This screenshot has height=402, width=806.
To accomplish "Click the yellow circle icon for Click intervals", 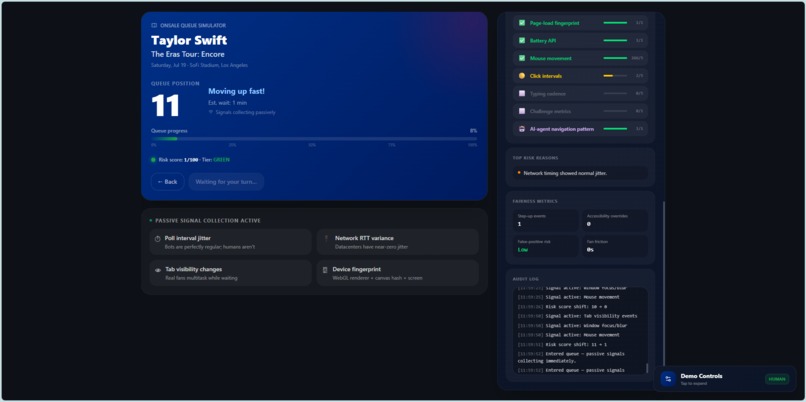I will [x=522, y=76].
